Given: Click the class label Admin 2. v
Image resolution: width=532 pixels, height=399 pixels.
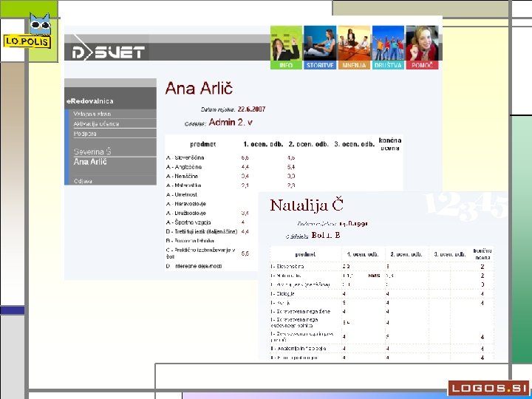Looking at the screenshot, I should pyautogui.click(x=231, y=122).
